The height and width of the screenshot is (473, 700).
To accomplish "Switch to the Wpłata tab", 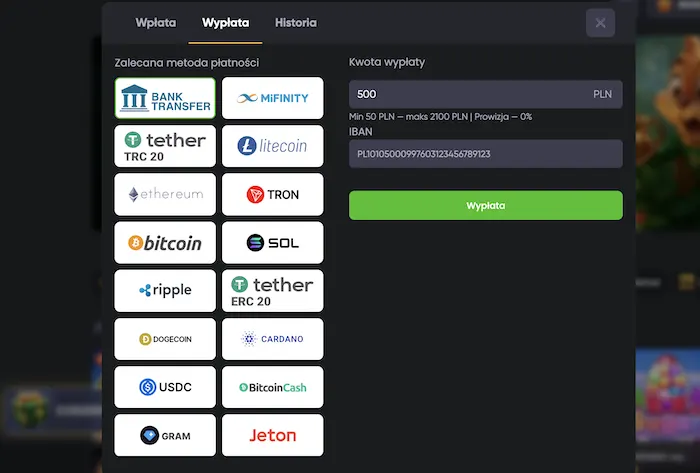I will (156, 23).
